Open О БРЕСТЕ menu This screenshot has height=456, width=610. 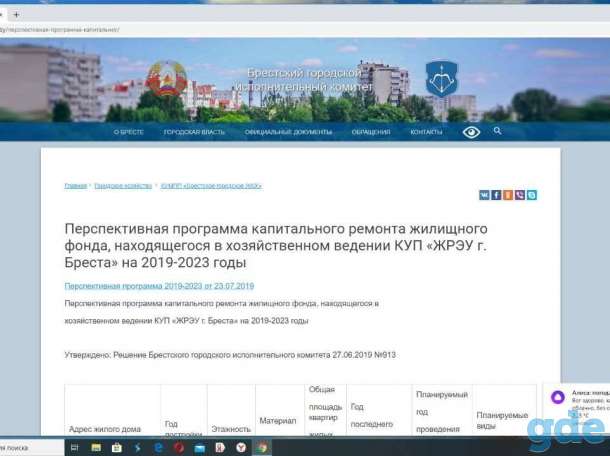pos(129,132)
